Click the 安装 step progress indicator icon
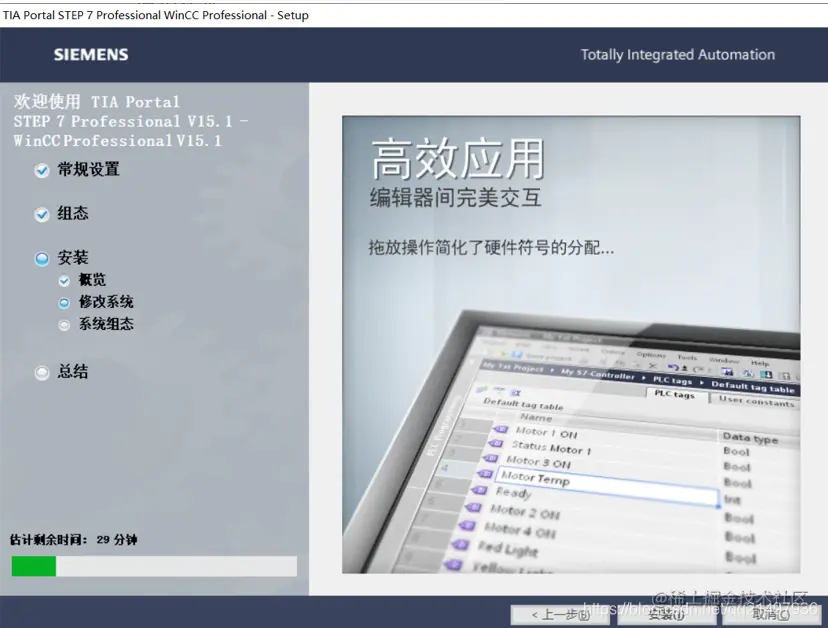 pyautogui.click(x=42, y=259)
